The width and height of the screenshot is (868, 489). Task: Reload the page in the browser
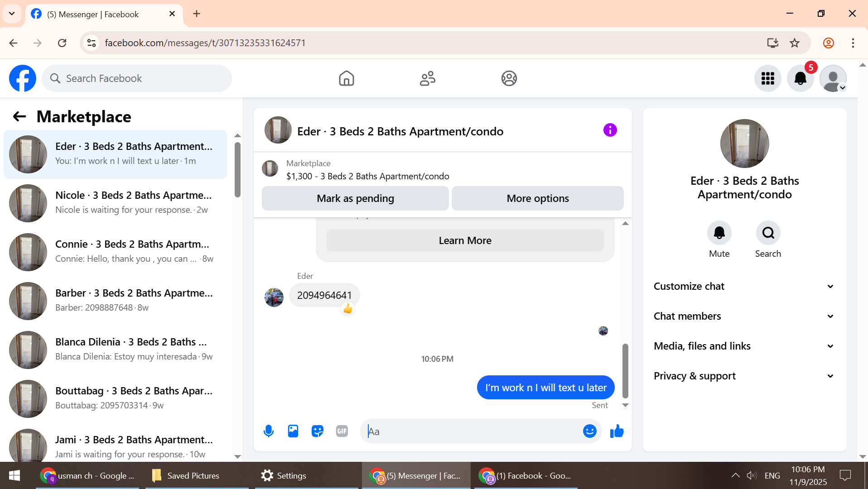pyautogui.click(x=62, y=43)
